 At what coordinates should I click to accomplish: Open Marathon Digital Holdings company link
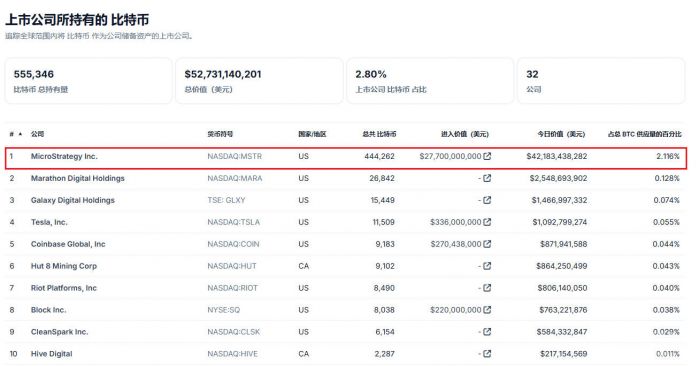78,178
